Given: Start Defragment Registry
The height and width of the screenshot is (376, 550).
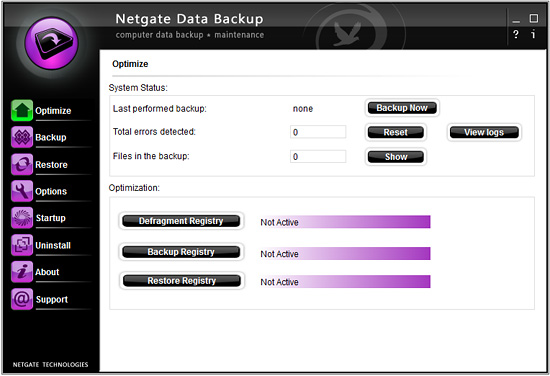Looking at the screenshot, I should (181, 221).
